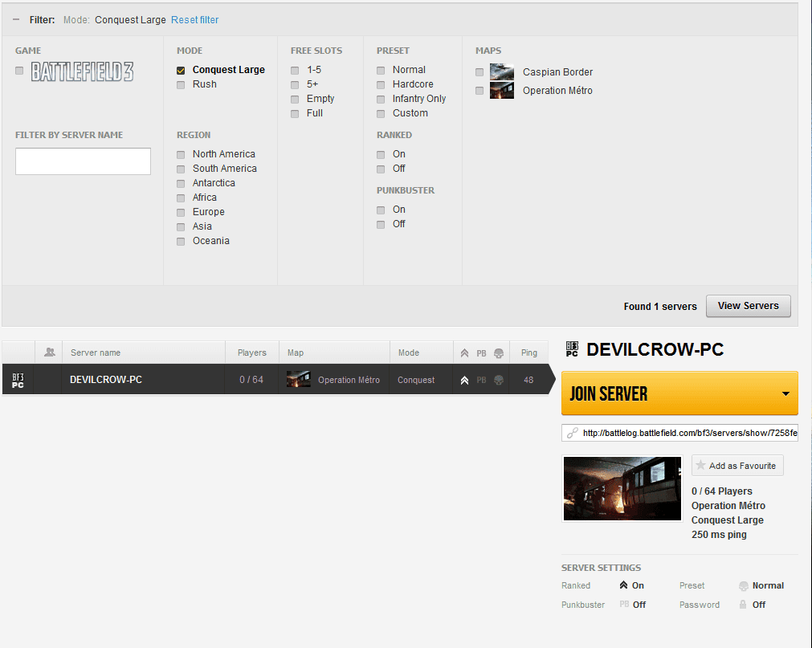Sort servers by Players column
Viewport: 812px width, 648px height.
pyautogui.click(x=251, y=353)
